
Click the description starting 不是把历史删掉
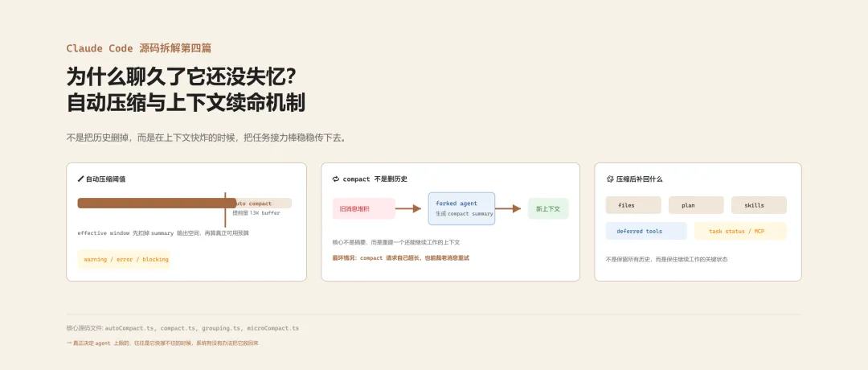(208, 138)
